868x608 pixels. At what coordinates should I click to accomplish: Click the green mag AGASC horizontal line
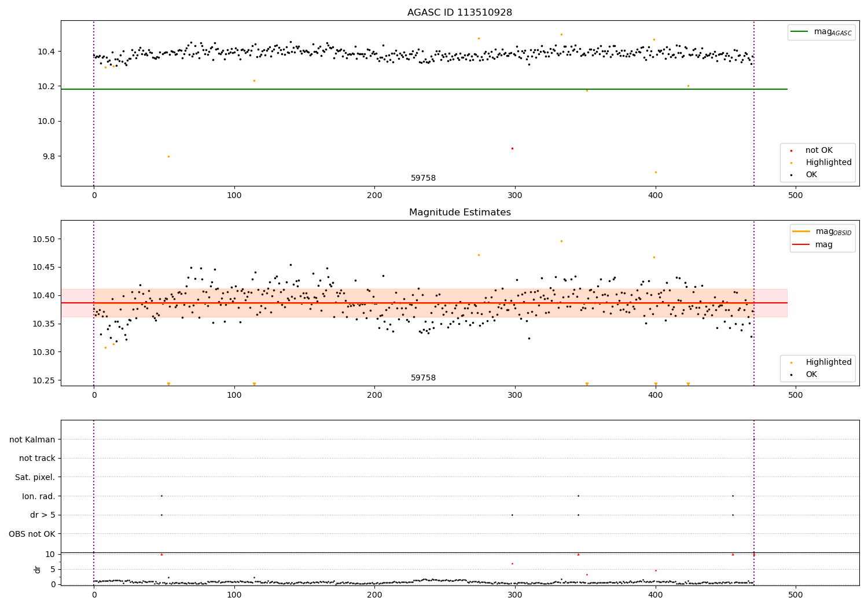[x=424, y=89]
